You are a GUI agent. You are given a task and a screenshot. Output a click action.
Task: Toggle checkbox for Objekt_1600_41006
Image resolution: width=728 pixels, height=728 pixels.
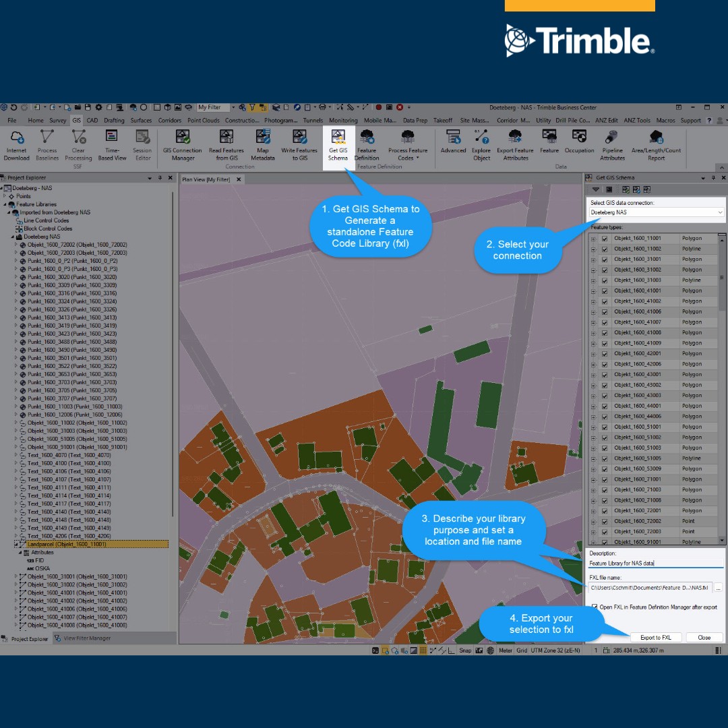pos(605,312)
